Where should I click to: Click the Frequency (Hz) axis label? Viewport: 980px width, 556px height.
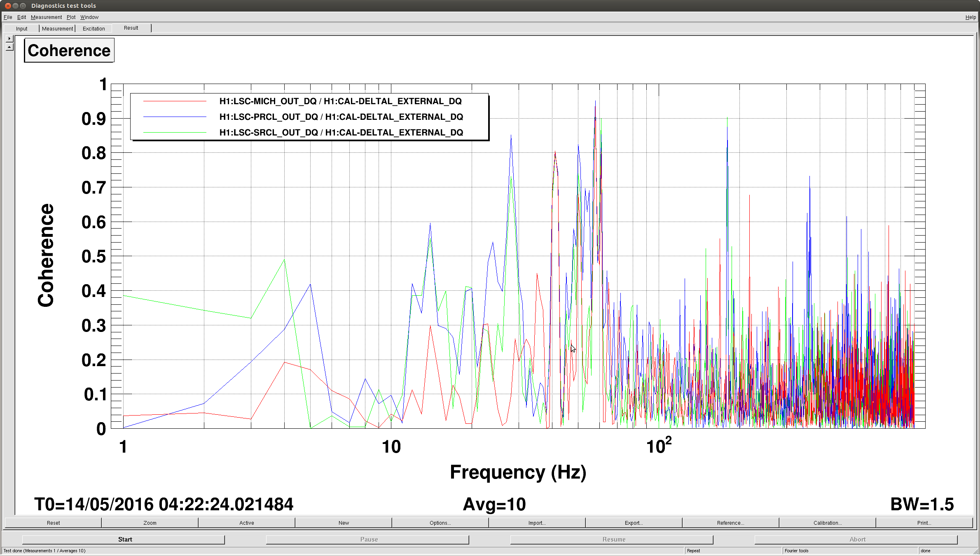[518, 472]
